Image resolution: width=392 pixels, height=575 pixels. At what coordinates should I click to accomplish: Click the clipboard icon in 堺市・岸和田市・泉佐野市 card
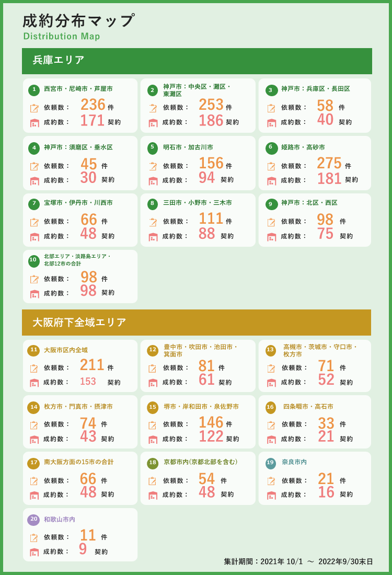[153, 425]
